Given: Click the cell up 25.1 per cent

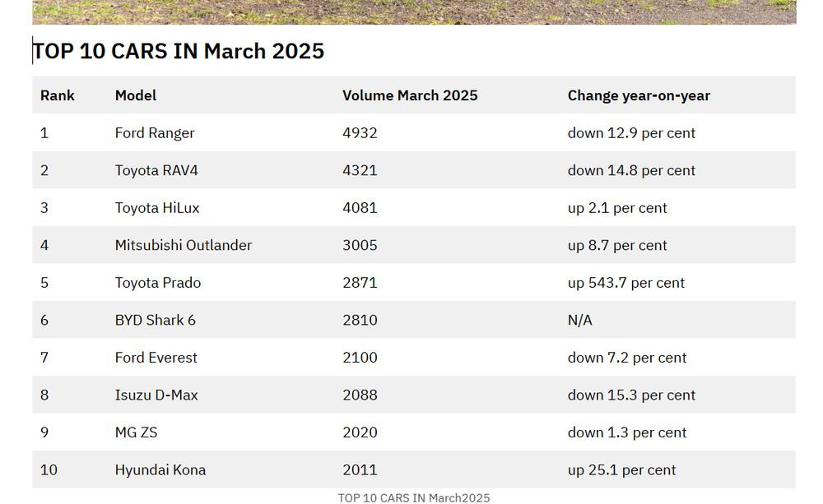Looking at the screenshot, I should [x=621, y=470].
